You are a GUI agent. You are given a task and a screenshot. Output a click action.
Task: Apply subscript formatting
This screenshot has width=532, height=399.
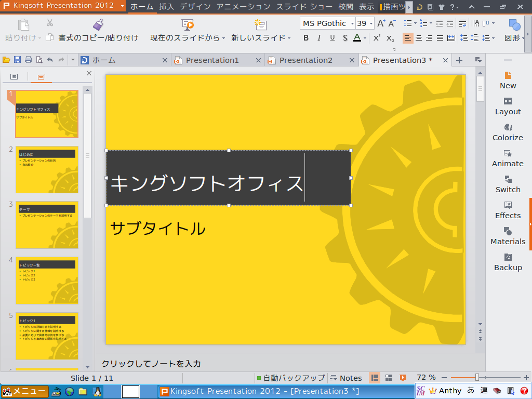[x=390, y=38]
